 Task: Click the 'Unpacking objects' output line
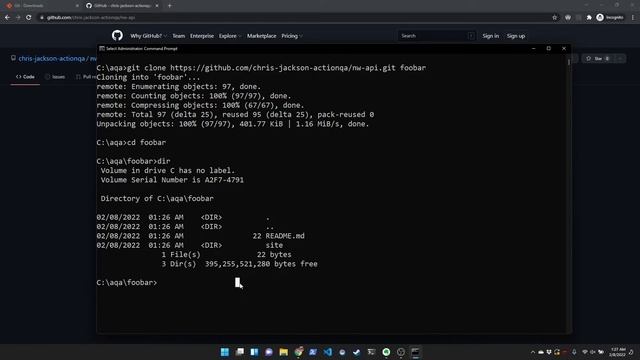tap(233, 124)
